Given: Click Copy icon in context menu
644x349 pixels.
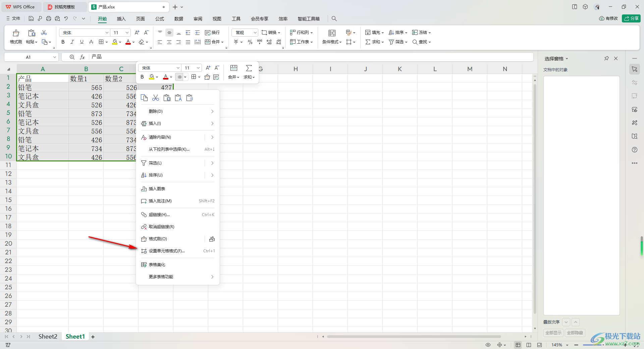Looking at the screenshot, I should click(x=144, y=98).
